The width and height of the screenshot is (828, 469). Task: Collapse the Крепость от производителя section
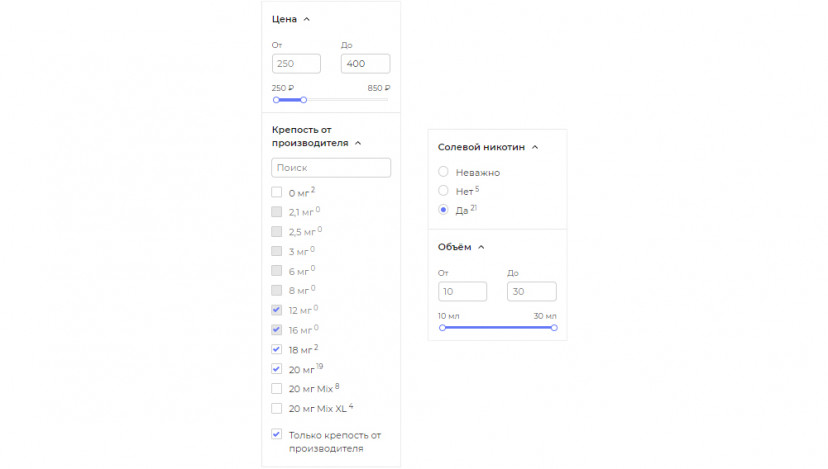[x=357, y=143]
